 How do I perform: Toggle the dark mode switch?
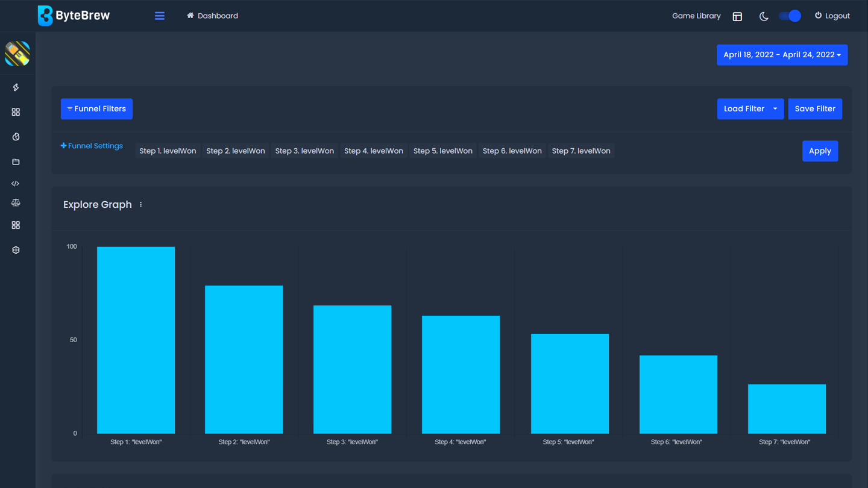tap(790, 16)
